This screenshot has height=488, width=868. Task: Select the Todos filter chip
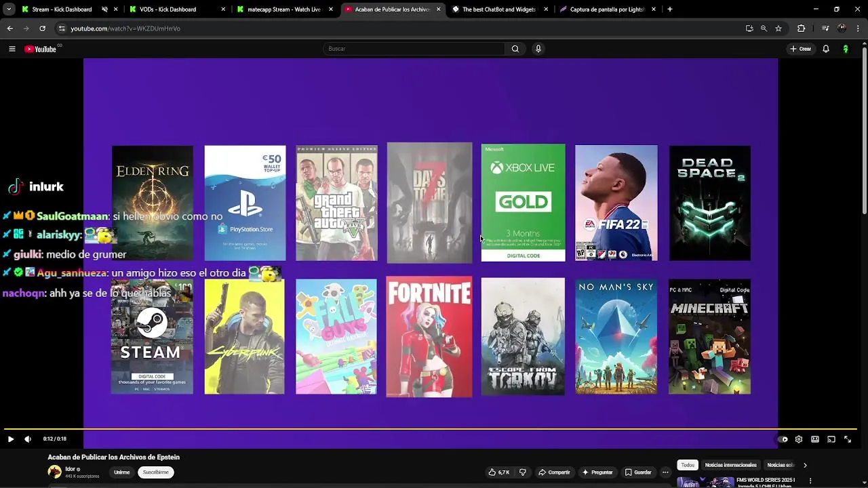688,465
